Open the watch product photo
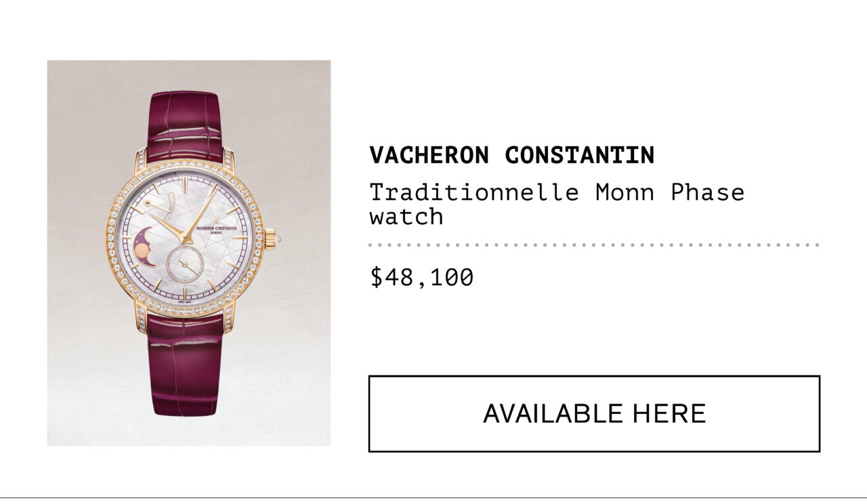This screenshot has height=504, width=867. click(189, 253)
